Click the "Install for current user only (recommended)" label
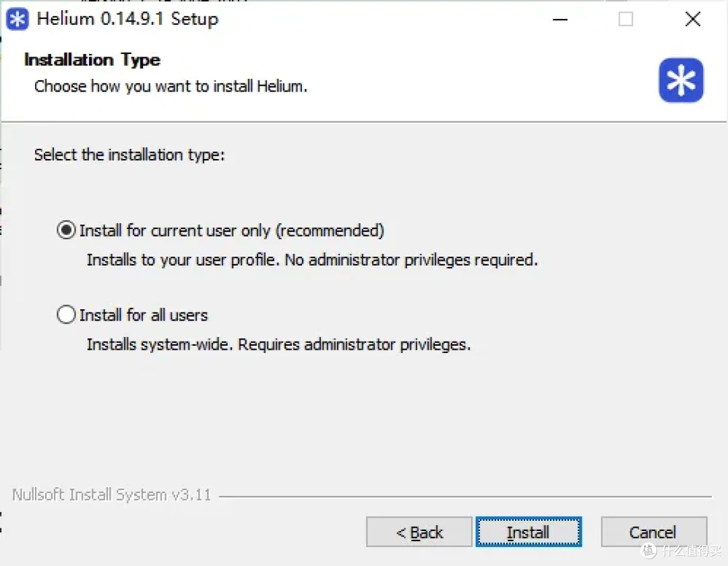 (x=232, y=230)
